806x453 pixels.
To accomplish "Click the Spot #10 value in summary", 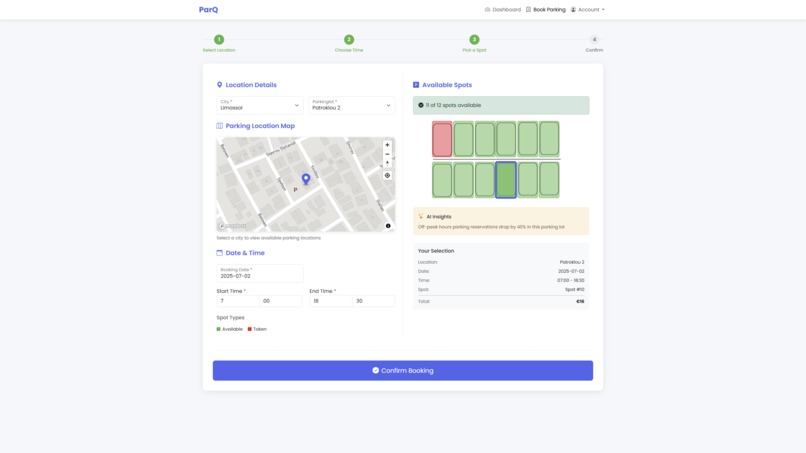I will pyautogui.click(x=575, y=289).
